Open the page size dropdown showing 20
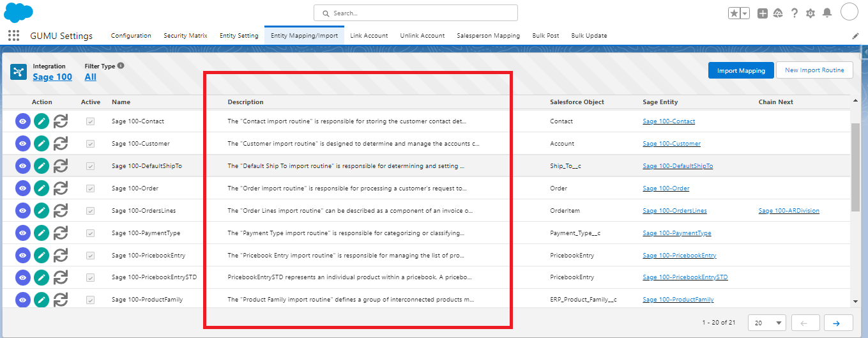The image size is (868, 338). coord(767,323)
